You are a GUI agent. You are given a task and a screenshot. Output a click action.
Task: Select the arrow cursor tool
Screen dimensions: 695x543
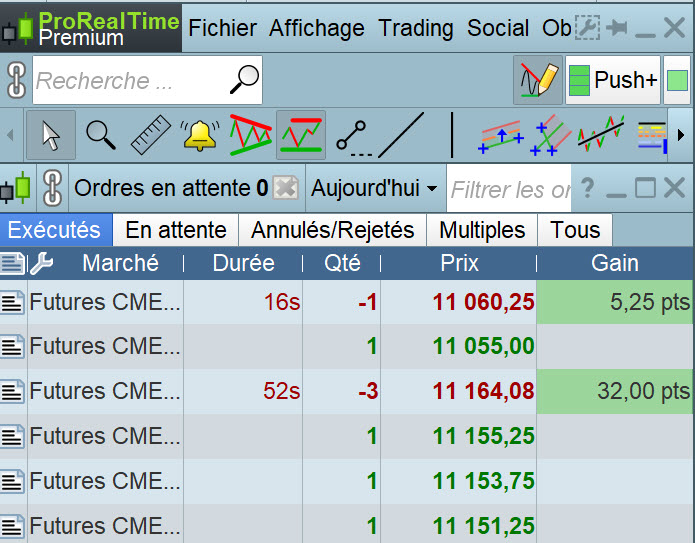51,135
